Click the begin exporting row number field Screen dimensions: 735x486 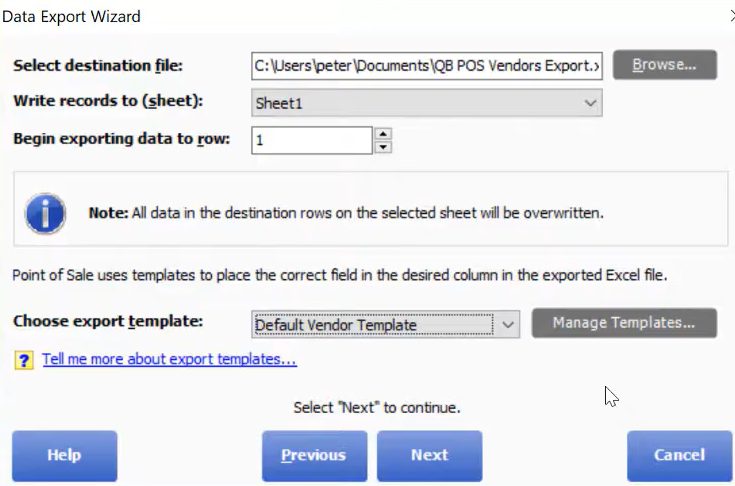click(312, 140)
